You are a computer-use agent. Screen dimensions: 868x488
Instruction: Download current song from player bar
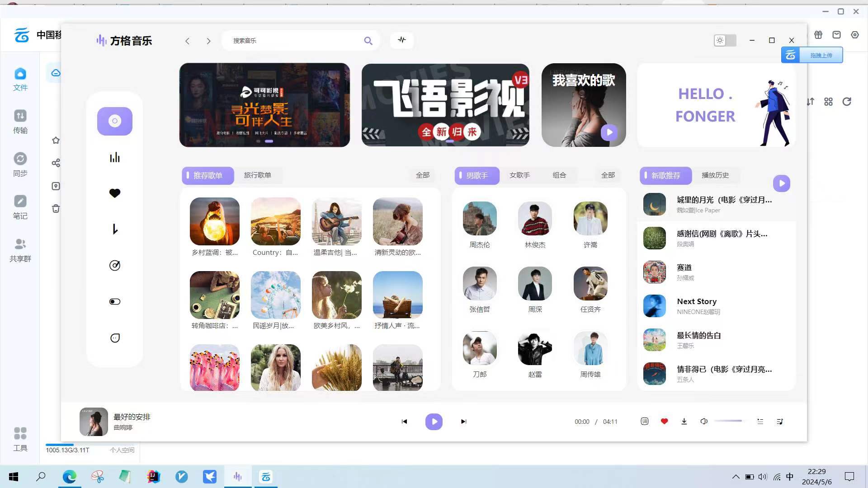pos(684,421)
